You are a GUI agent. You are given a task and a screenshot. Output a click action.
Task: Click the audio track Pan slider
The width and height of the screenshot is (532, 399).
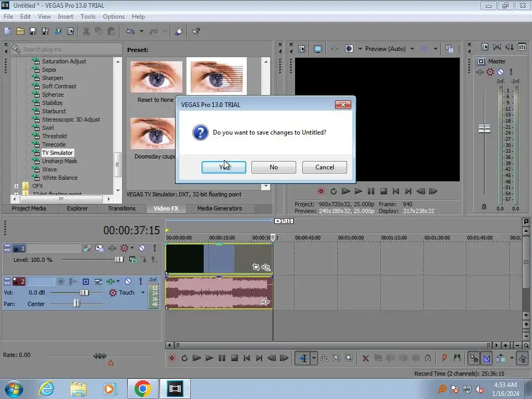(76, 303)
